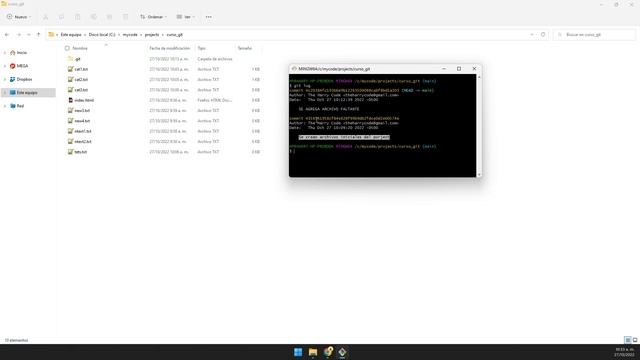640x360 pixels.
Task: Open the Ordenar sort dropdown
Action: [x=153, y=17]
